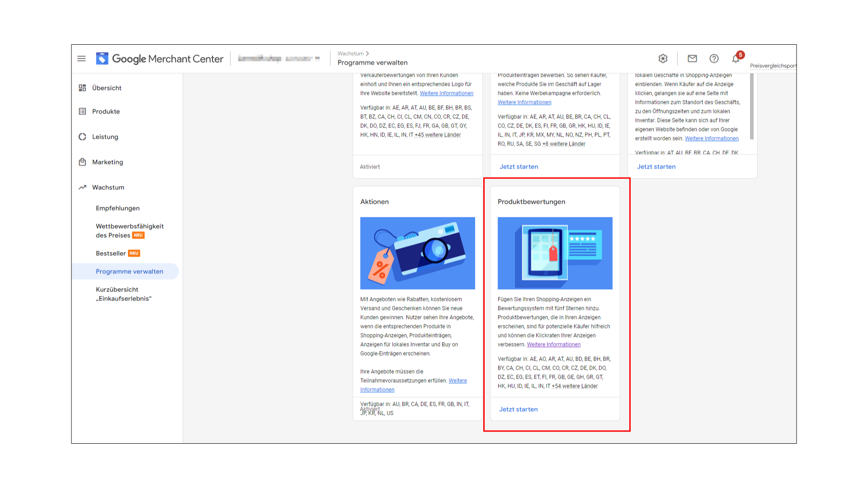This screenshot has width=868, height=488.
Task: Select Kurzübersicht Einkaufserlebnis submenu item
Action: [x=123, y=294]
